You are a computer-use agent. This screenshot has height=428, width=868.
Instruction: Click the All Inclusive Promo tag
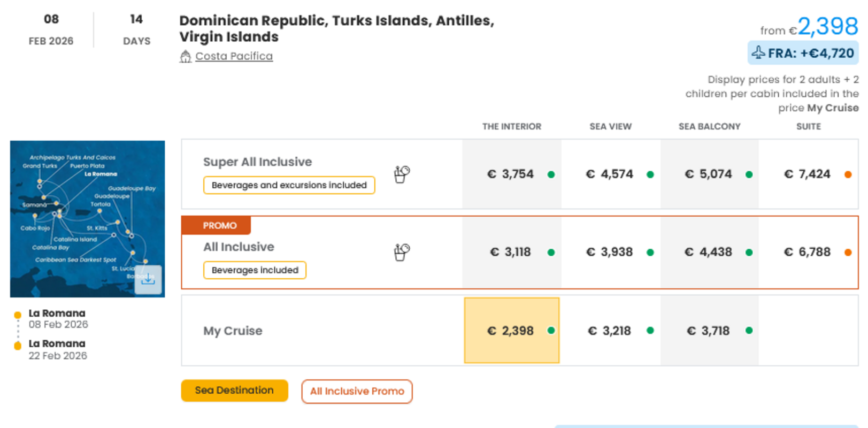(x=357, y=392)
